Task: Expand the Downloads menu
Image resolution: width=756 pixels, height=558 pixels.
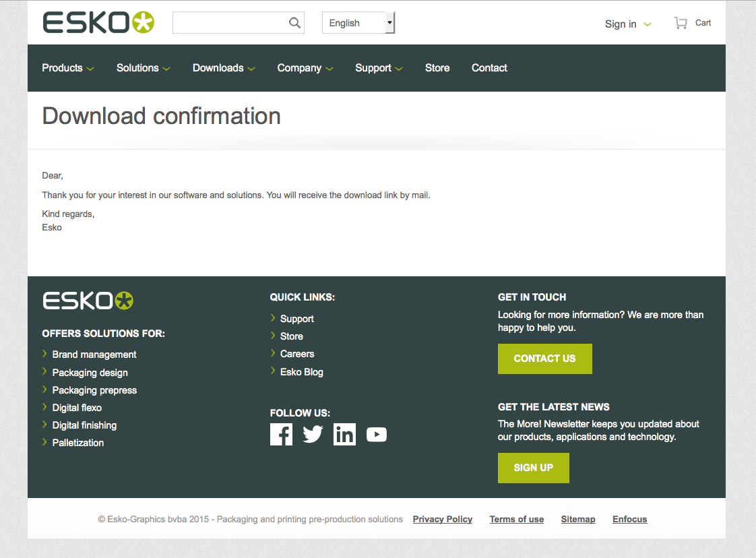Action: pyautogui.click(x=224, y=68)
